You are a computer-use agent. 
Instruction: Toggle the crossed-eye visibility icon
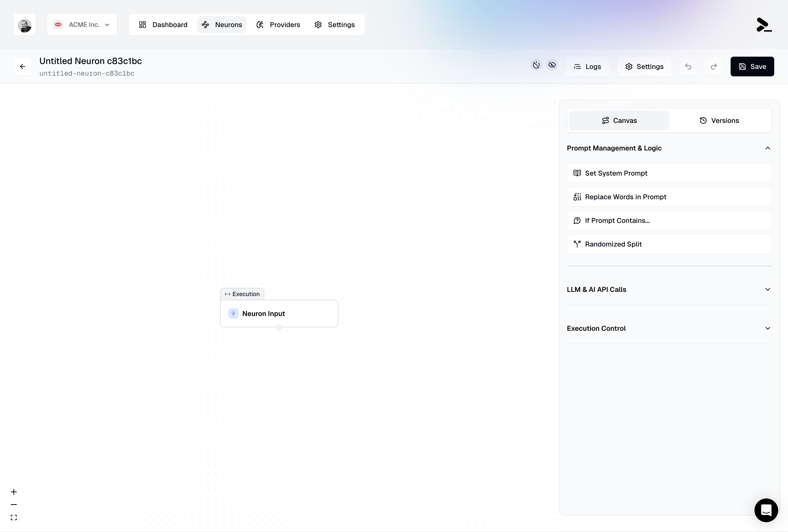552,65
